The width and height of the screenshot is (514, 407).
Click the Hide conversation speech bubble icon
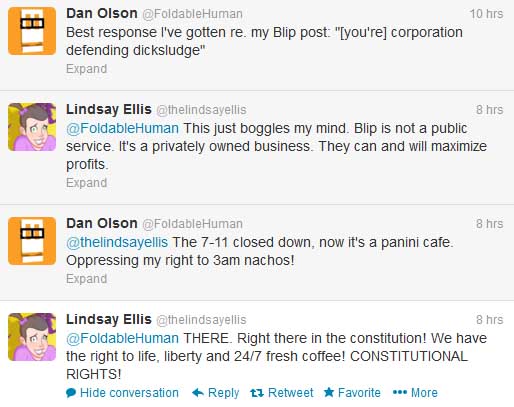point(71,393)
